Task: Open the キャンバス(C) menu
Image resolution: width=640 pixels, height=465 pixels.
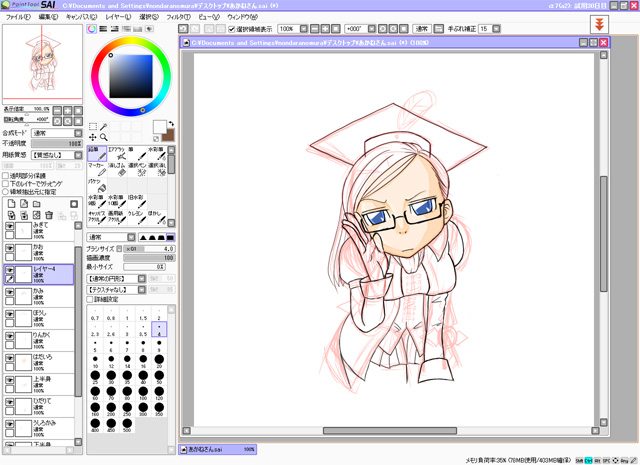Action: tap(81, 17)
